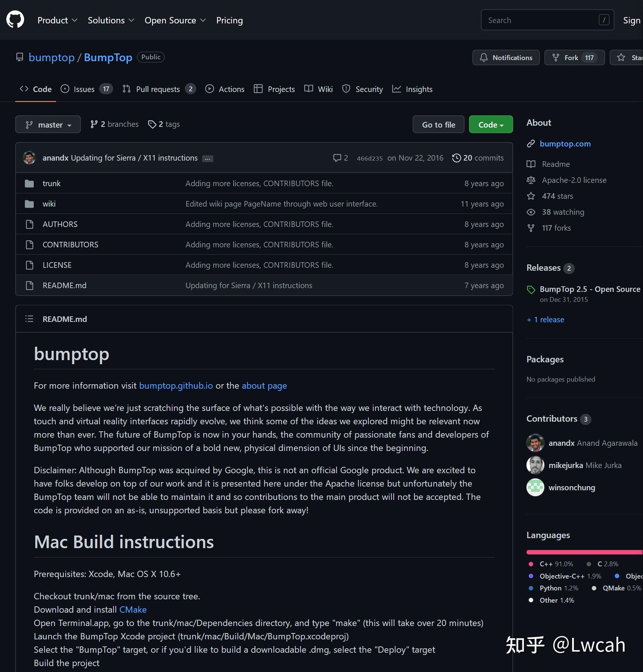Open the commit comments bubble icon

[337, 158]
